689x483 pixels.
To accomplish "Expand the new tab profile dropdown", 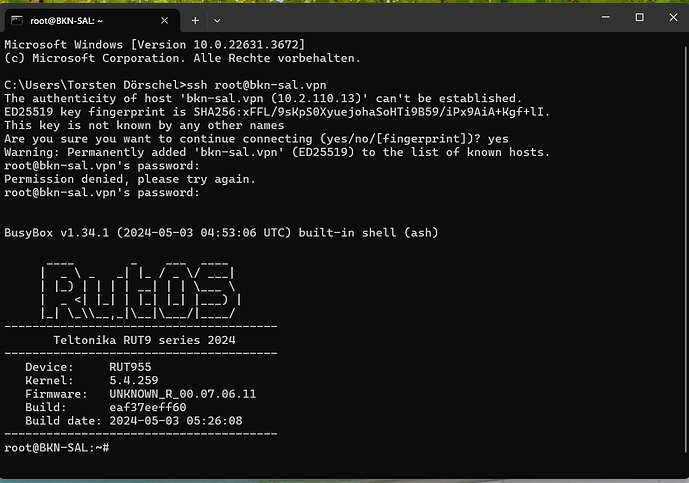I will (217, 21).
